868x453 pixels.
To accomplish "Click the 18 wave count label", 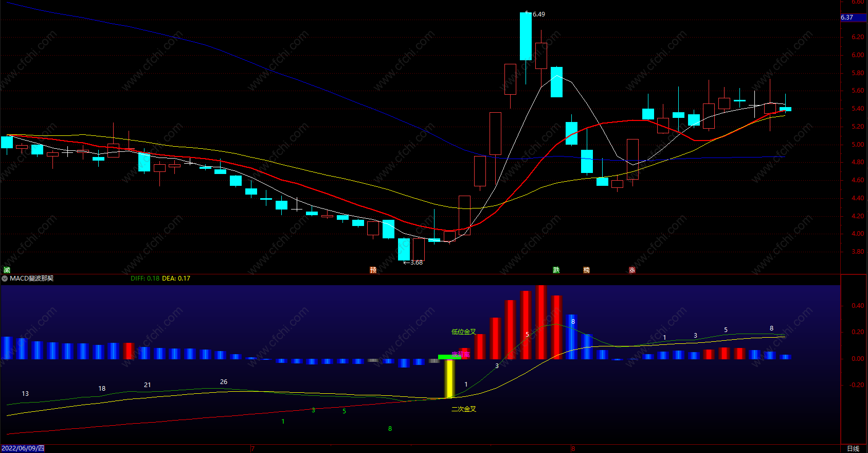I will tap(102, 389).
